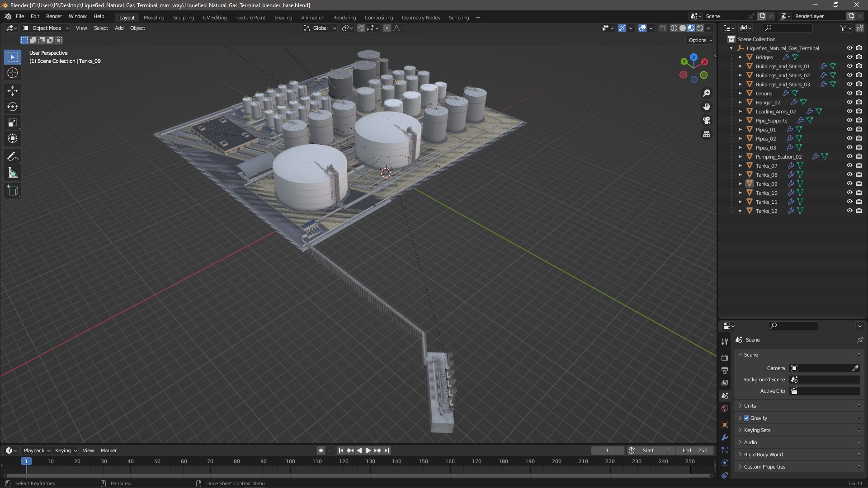Switch to the Modeling workspace tab
The image size is (868, 488).
[154, 18]
